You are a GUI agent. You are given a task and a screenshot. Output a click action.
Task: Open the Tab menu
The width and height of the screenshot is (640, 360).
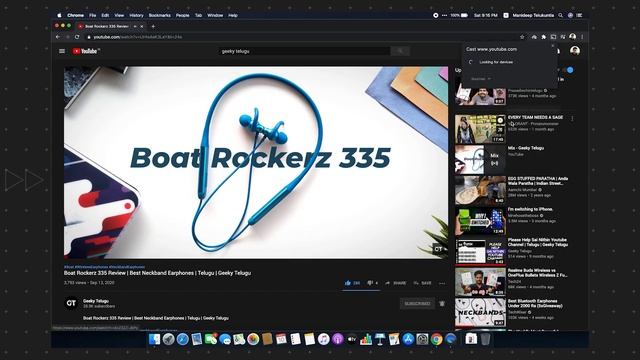click(198, 15)
